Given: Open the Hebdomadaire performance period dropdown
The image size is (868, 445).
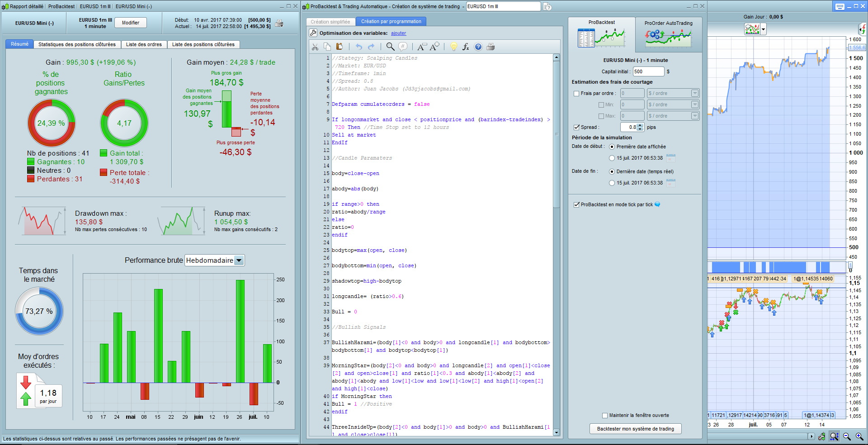Looking at the screenshot, I should click(x=239, y=260).
